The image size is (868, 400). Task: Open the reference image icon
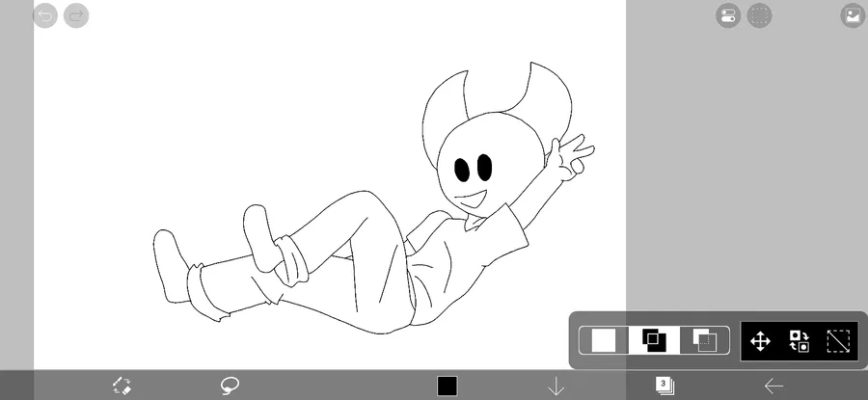tap(854, 16)
